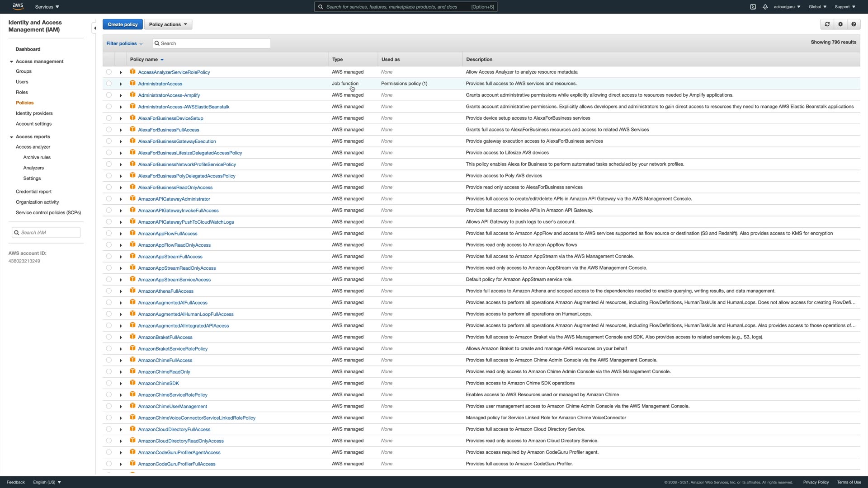Viewport: 868px width, 488px height.
Task: Open the Filter policies dropdown
Action: (x=124, y=43)
